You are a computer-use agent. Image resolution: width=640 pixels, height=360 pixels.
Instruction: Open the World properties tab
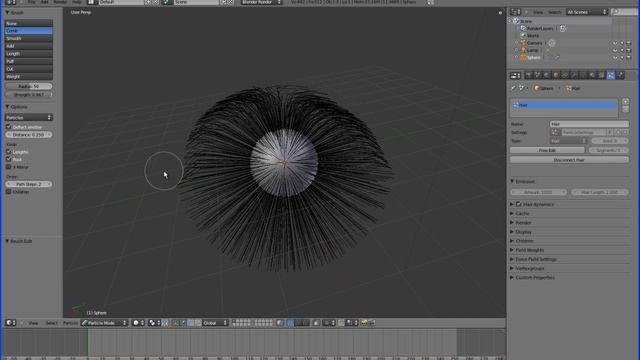coord(547,75)
